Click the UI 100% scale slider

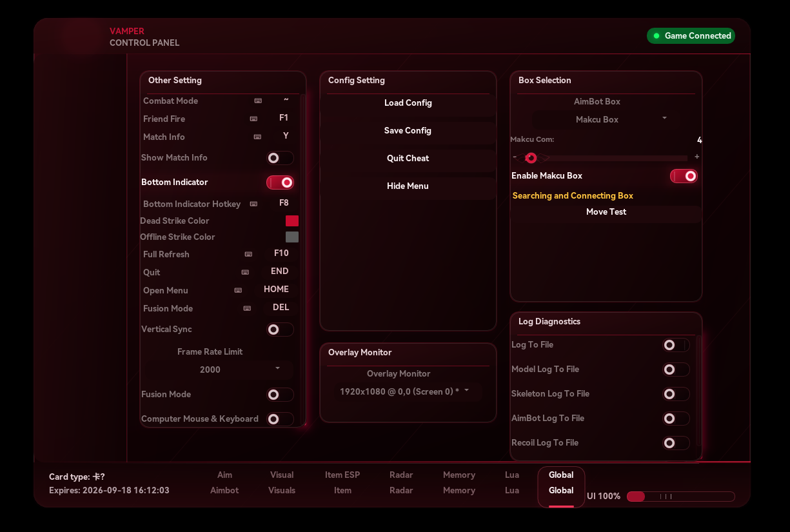coord(680,497)
